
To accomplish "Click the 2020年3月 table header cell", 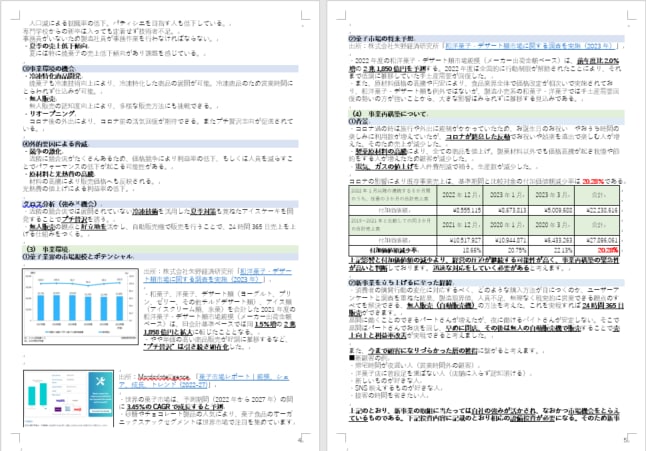I will [552, 225].
